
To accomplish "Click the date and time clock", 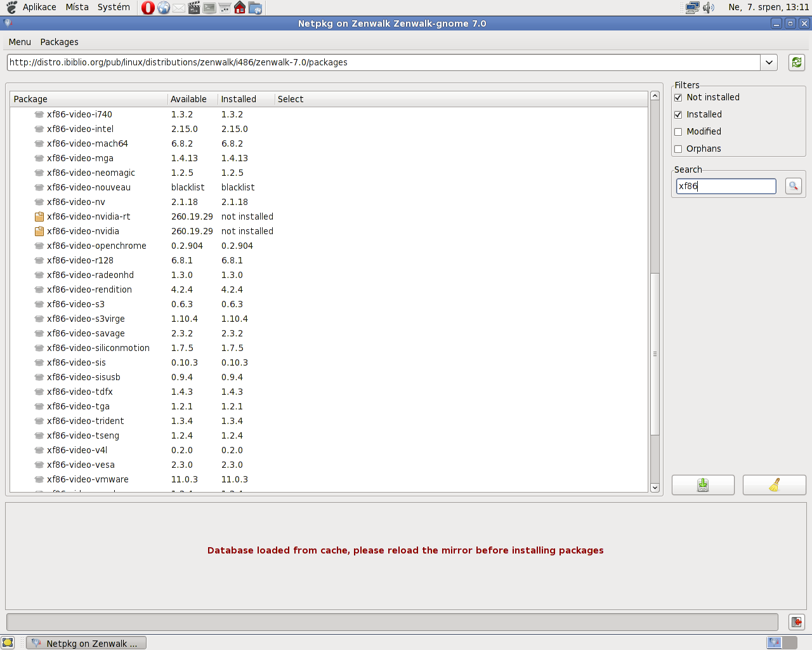I will click(768, 7).
